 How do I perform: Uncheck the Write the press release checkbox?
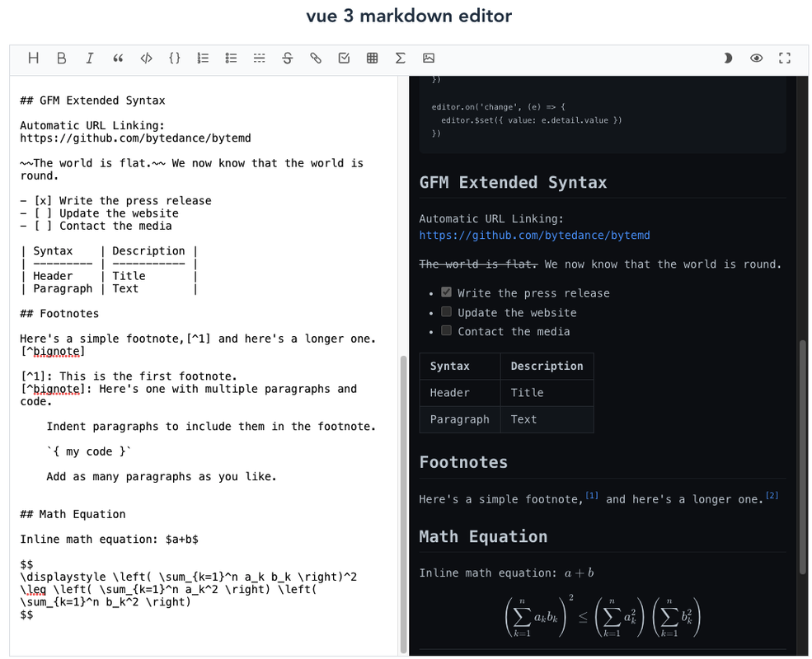pyautogui.click(x=446, y=292)
